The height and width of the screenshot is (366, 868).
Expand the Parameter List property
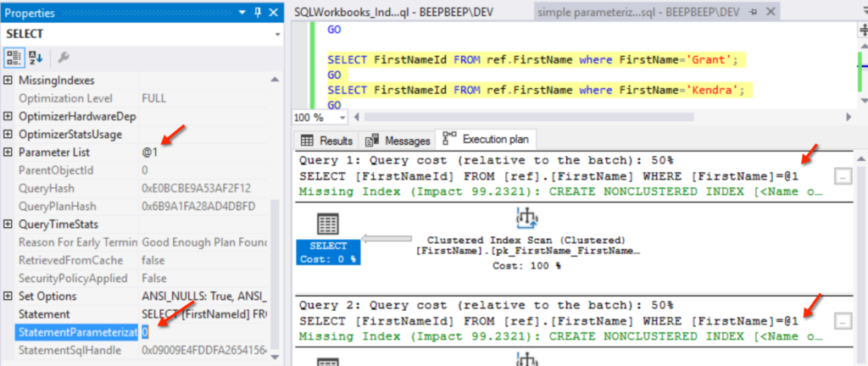coord(8,152)
